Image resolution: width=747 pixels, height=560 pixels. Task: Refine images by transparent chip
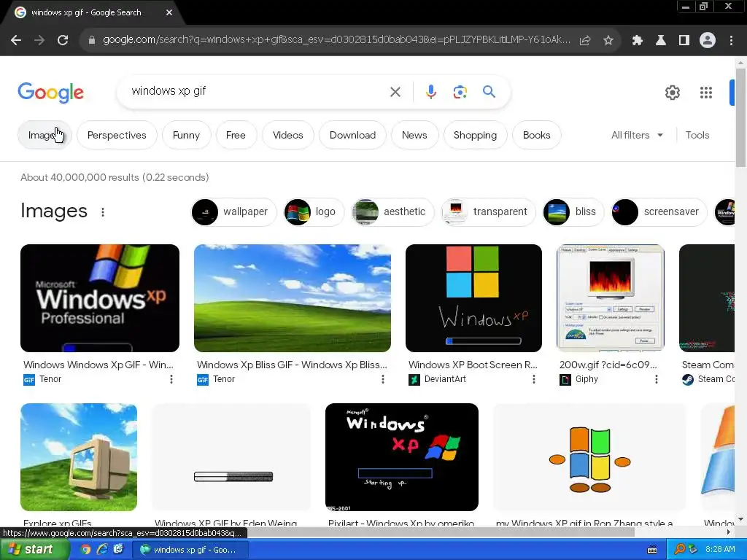[488, 212]
